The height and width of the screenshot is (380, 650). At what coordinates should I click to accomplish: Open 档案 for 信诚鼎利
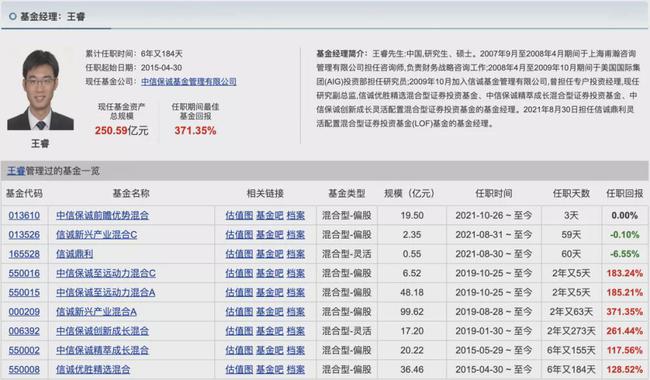(x=296, y=254)
